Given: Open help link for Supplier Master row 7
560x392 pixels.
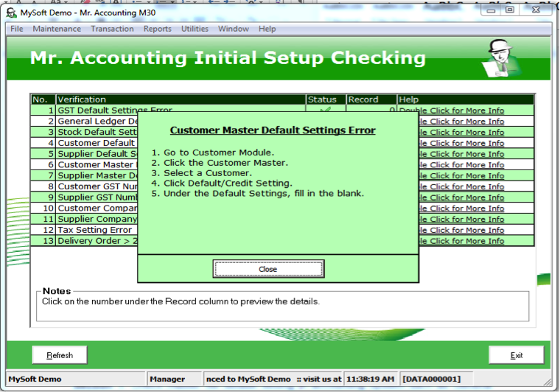Looking at the screenshot, I should 461,175.
